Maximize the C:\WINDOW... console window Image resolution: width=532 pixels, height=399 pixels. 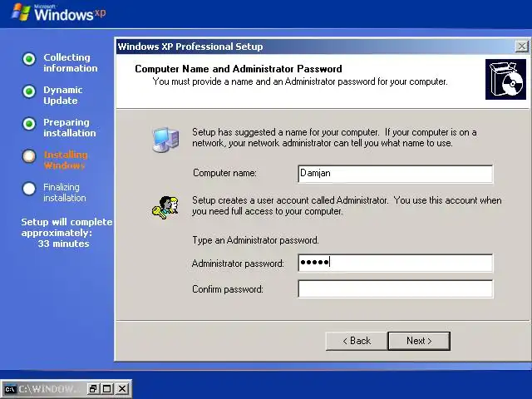click(107, 389)
